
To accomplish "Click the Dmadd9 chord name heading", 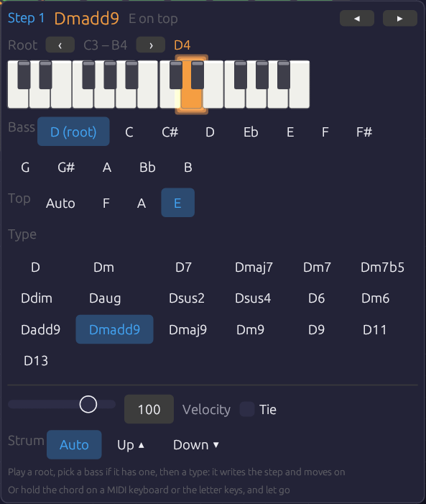I will click(87, 18).
